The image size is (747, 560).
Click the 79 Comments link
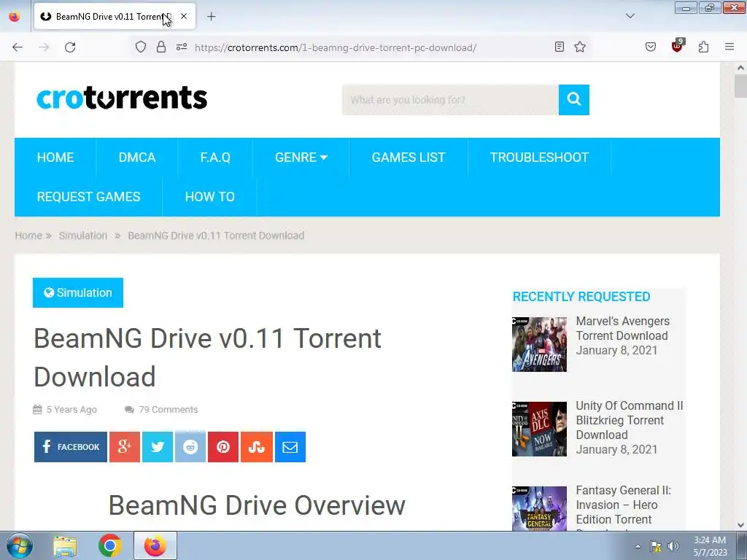(x=169, y=410)
